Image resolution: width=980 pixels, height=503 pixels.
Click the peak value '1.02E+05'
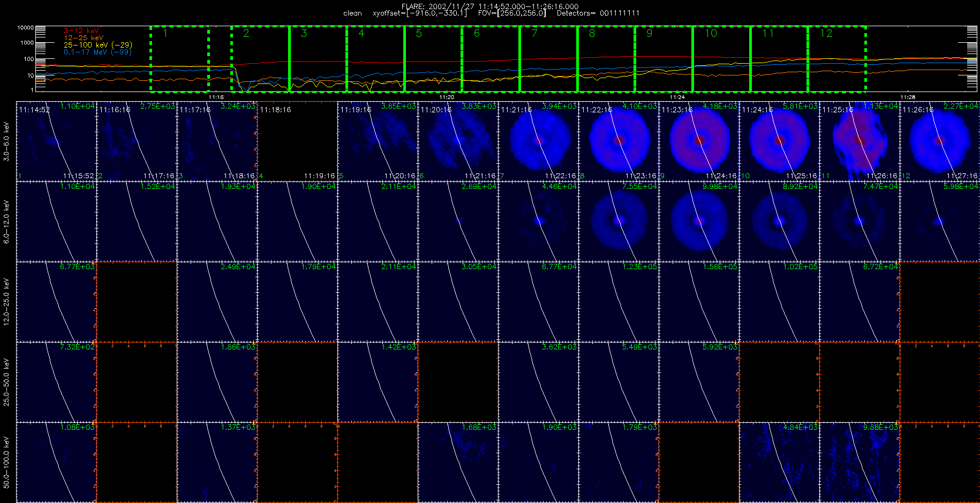click(x=800, y=267)
